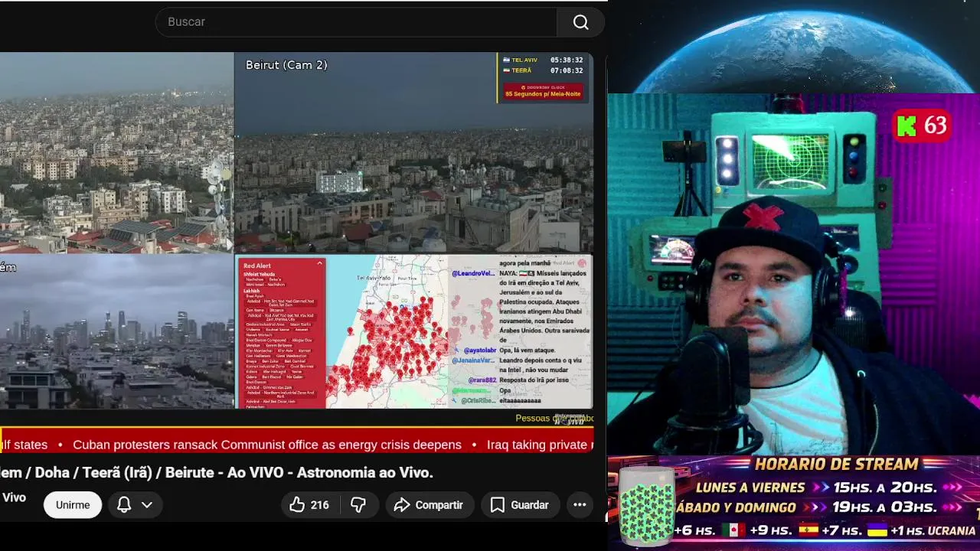Click the Israel alert map
The image size is (980, 551).
point(387,331)
